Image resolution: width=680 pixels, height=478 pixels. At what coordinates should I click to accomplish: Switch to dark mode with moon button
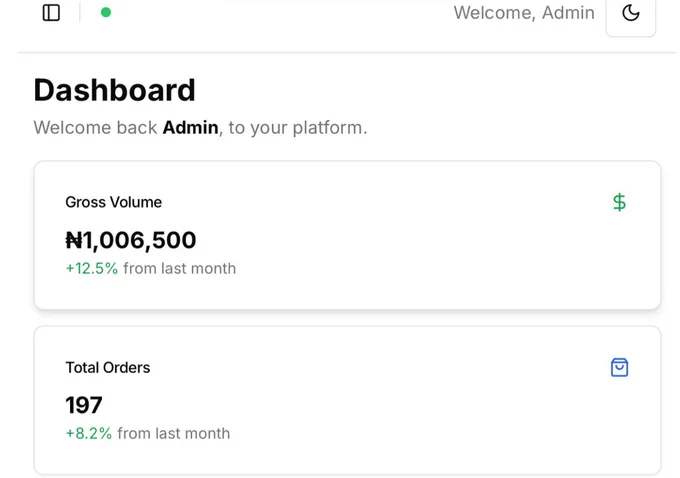(631, 14)
